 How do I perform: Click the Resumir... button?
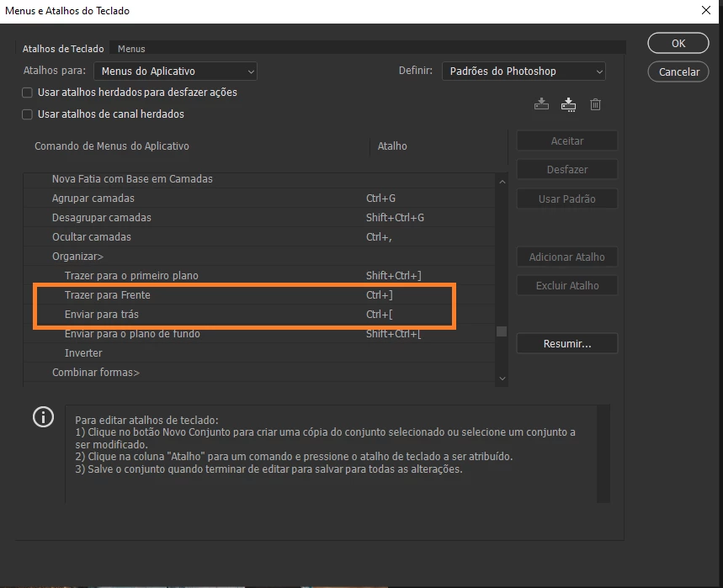coord(566,344)
